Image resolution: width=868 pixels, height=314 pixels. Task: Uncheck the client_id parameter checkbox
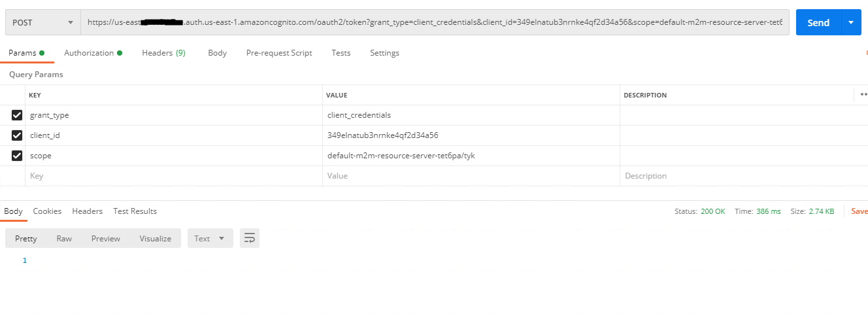(x=17, y=135)
